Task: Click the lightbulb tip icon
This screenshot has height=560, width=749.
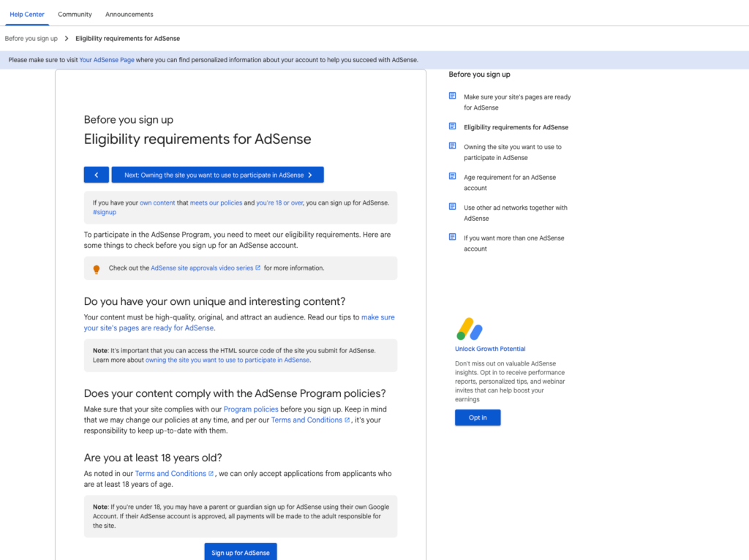Action: coord(97,269)
